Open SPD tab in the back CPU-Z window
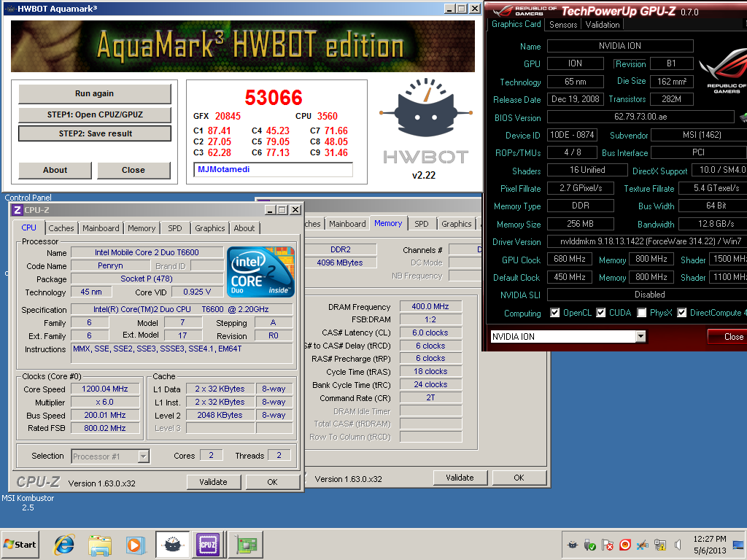The image size is (747, 560). click(x=421, y=224)
